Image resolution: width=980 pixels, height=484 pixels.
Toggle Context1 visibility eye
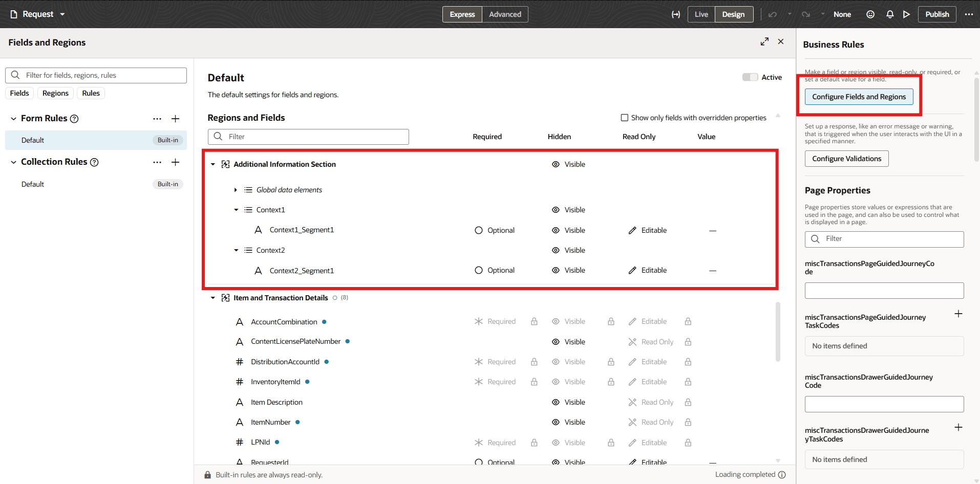tap(556, 210)
